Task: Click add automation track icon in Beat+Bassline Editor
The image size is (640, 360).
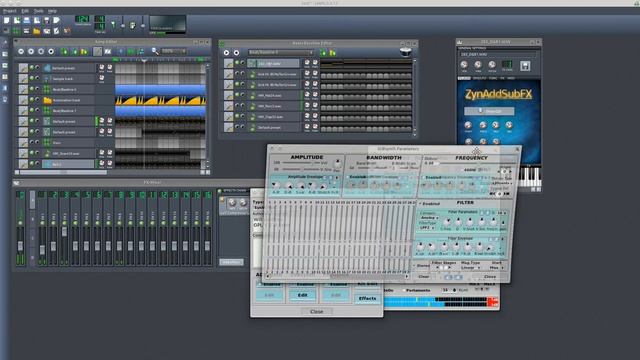Action: coord(333,53)
